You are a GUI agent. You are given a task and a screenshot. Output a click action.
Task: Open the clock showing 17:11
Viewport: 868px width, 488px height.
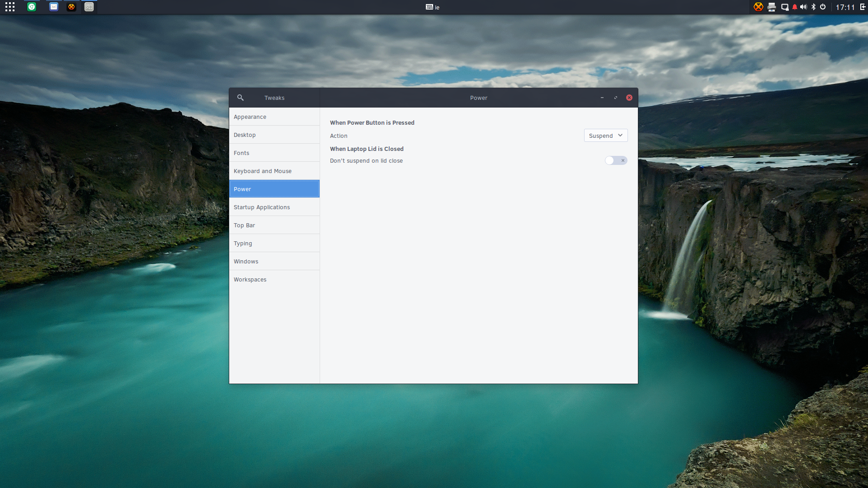845,7
